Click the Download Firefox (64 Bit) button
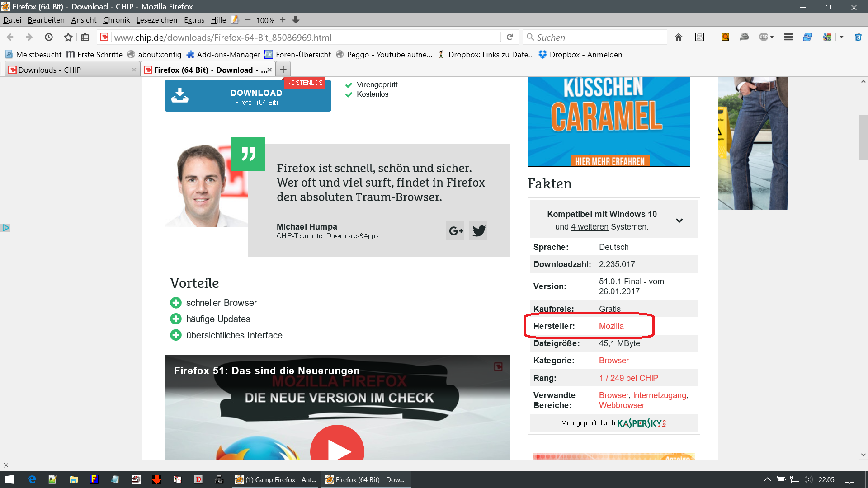The image size is (868, 488). tap(248, 96)
